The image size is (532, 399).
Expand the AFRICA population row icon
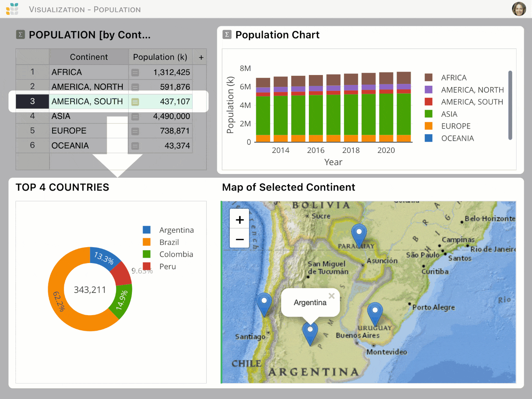click(x=135, y=72)
